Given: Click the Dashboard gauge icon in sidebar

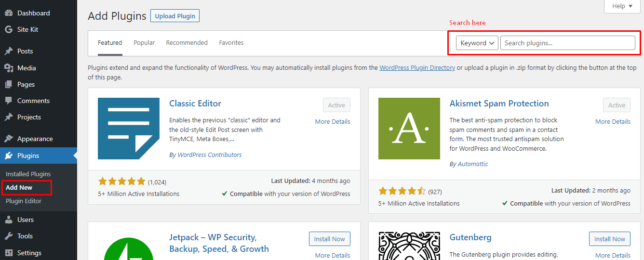Looking at the screenshot, I should tap(9, 13).
